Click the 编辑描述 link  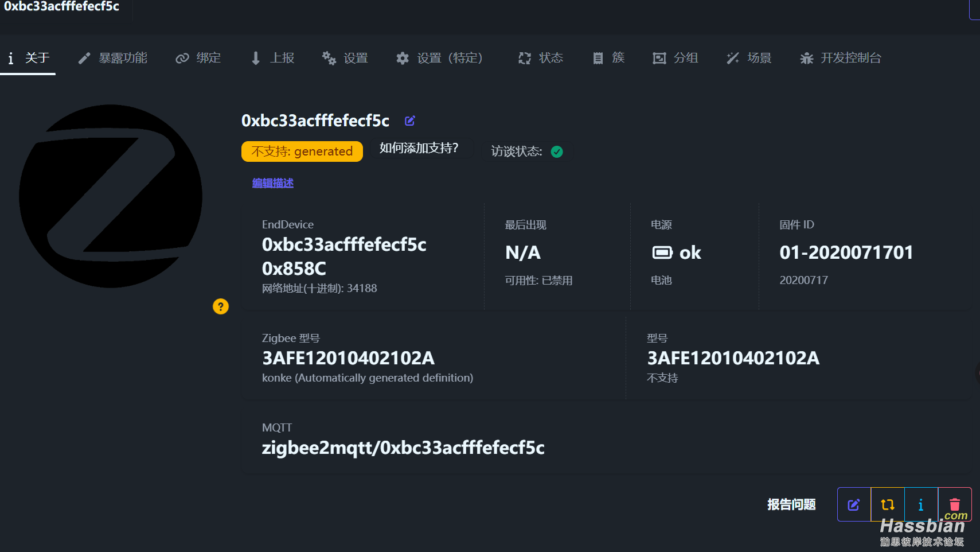[273, 183]
